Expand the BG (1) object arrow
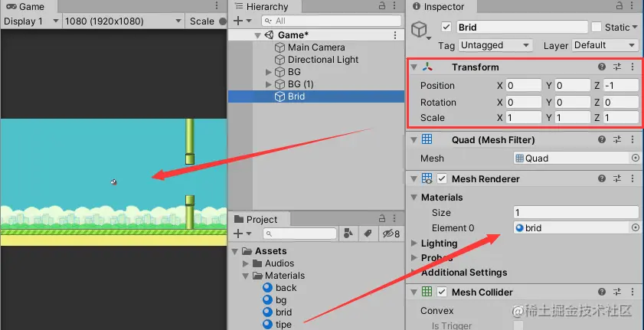Image resolution: width=644 pixels, height=330 pixels. (x=269, y=84)
